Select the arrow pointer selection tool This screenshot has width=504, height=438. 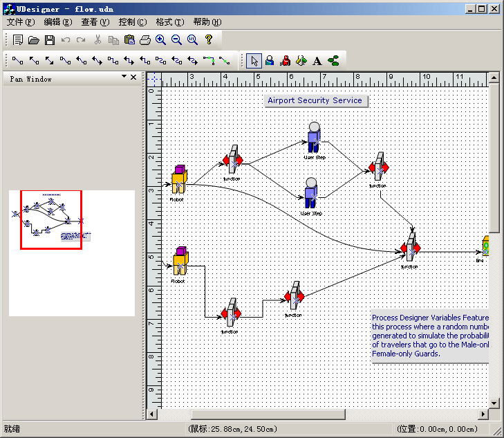[254, 61]
